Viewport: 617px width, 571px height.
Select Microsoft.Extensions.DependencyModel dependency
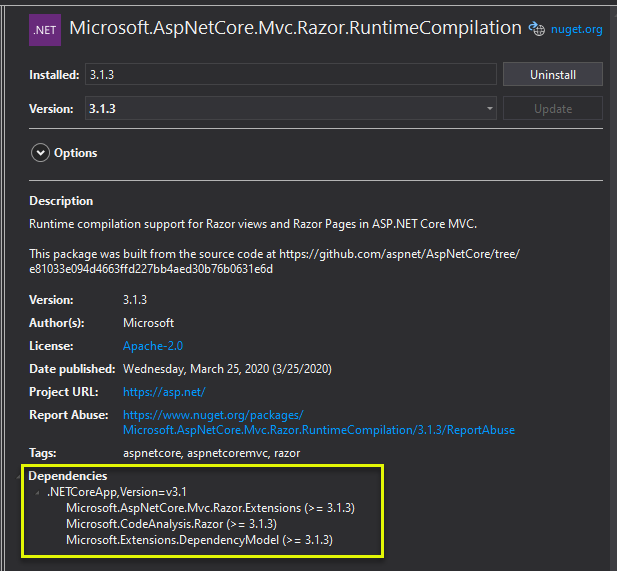click(199, 540)
